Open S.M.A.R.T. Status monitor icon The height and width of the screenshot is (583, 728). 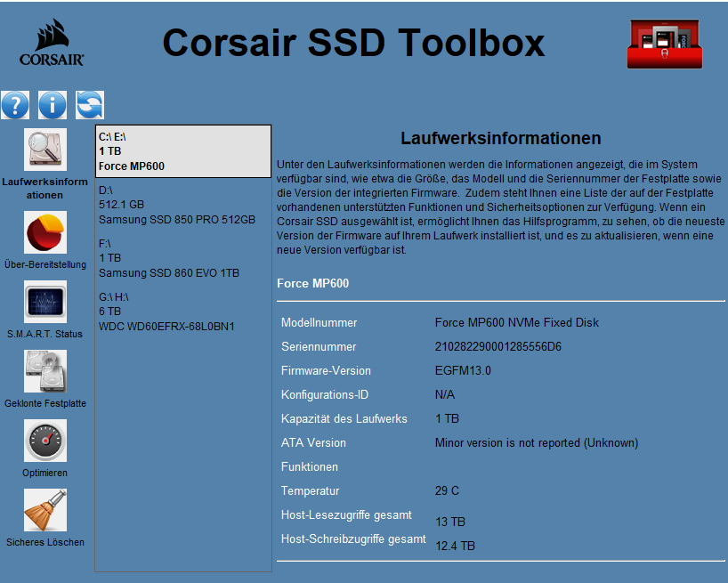click(45, 302)
